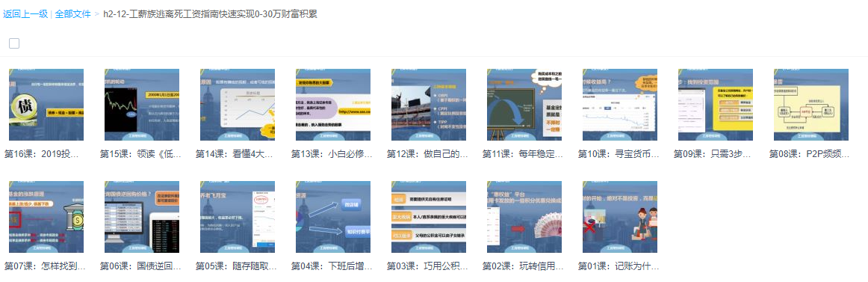Viewport: 868px width, 282px height.
Task: Tick the select-all checkbox
Action: pyautogui.click(x=14, y=43)
